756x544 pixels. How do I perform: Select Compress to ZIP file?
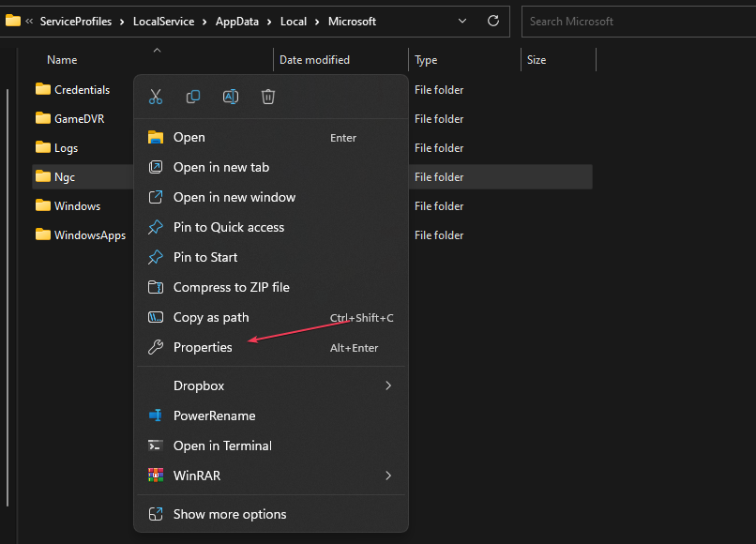click(231, 287)
